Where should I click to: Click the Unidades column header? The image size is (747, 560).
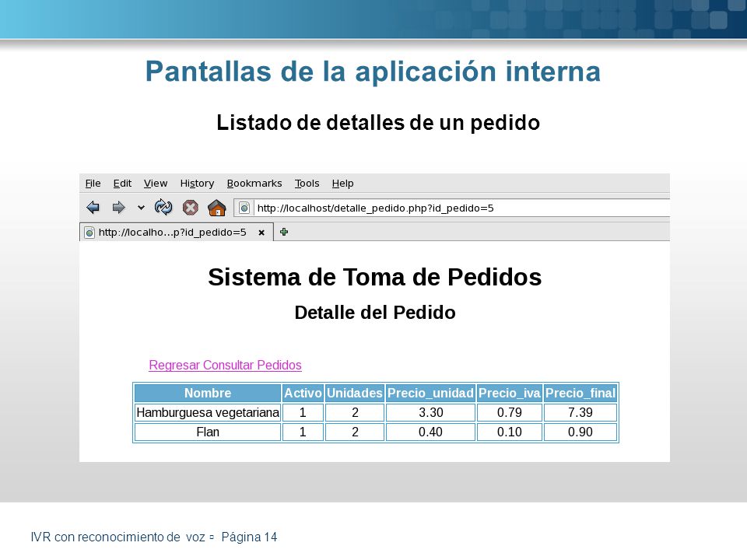355,394
